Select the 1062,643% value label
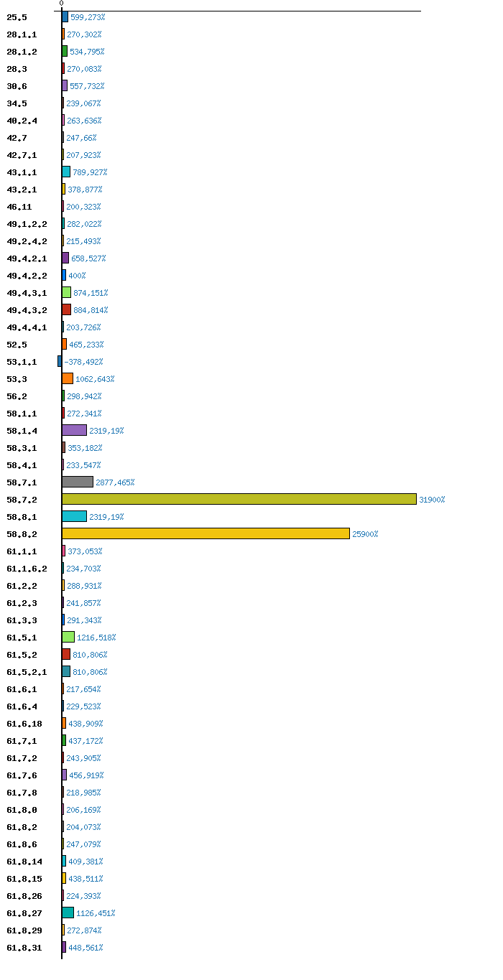 click(95, 379)
